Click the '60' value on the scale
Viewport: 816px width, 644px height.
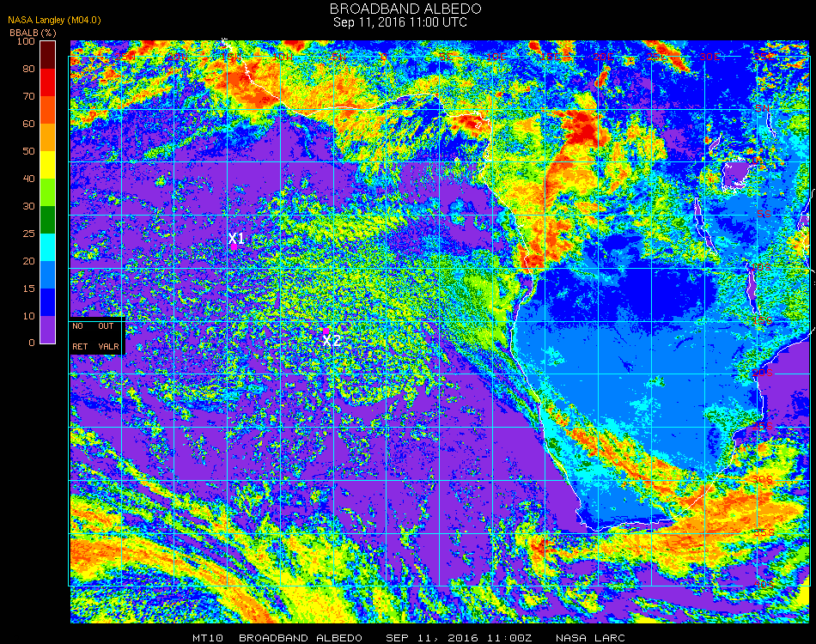pyautogui.click(x=28, y=124)
